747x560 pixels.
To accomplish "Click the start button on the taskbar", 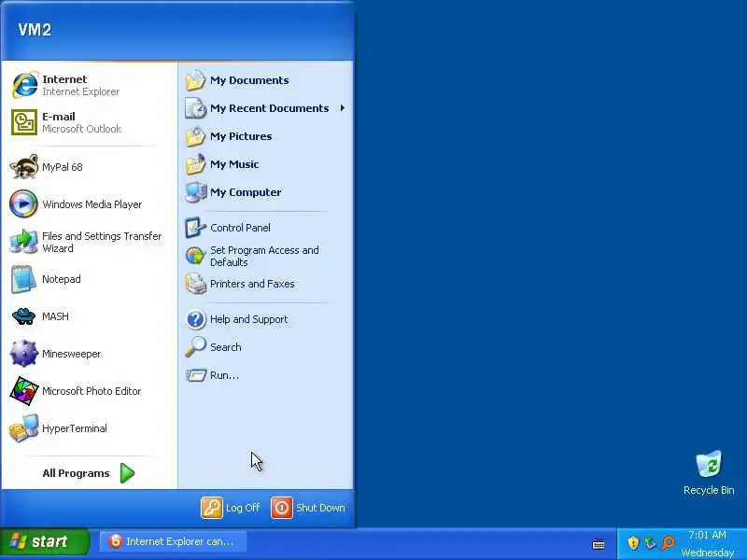I will (x=44, y=541).
